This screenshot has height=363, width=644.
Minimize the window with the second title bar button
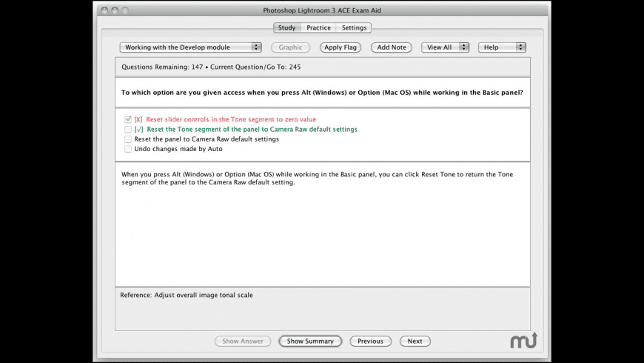115,10
